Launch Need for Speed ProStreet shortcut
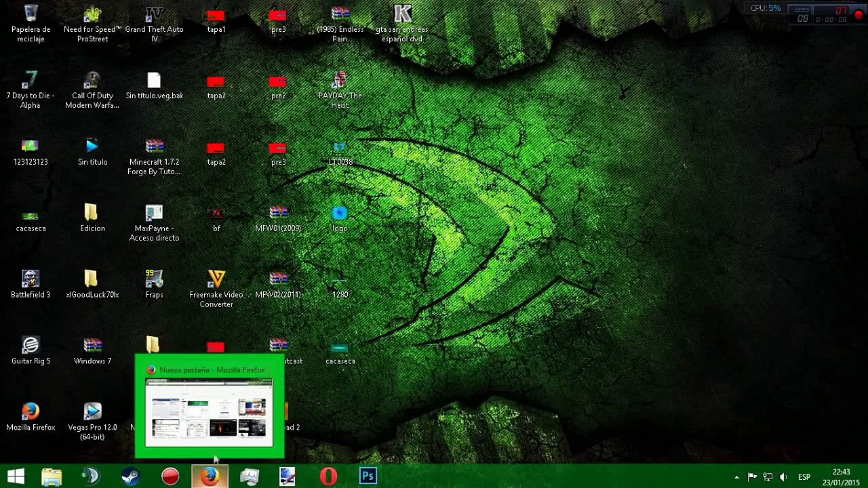Viewport: 868px width, 488px height. 92,24
